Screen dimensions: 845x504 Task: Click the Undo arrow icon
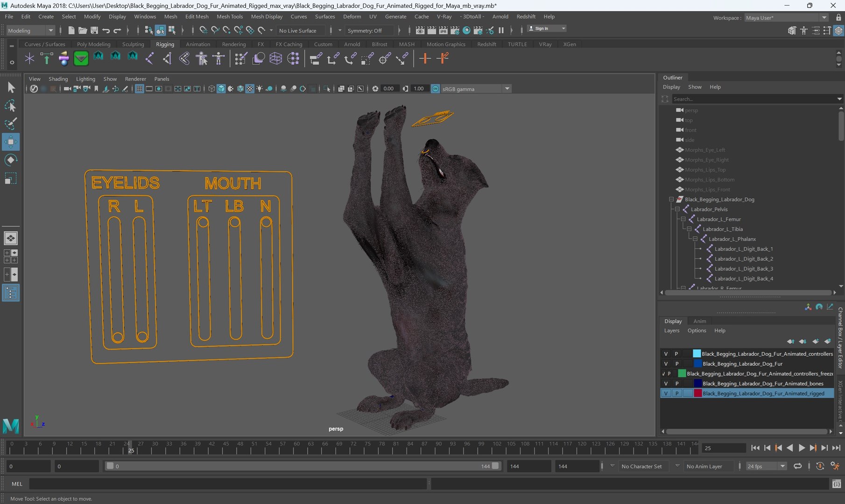[106, 30]
